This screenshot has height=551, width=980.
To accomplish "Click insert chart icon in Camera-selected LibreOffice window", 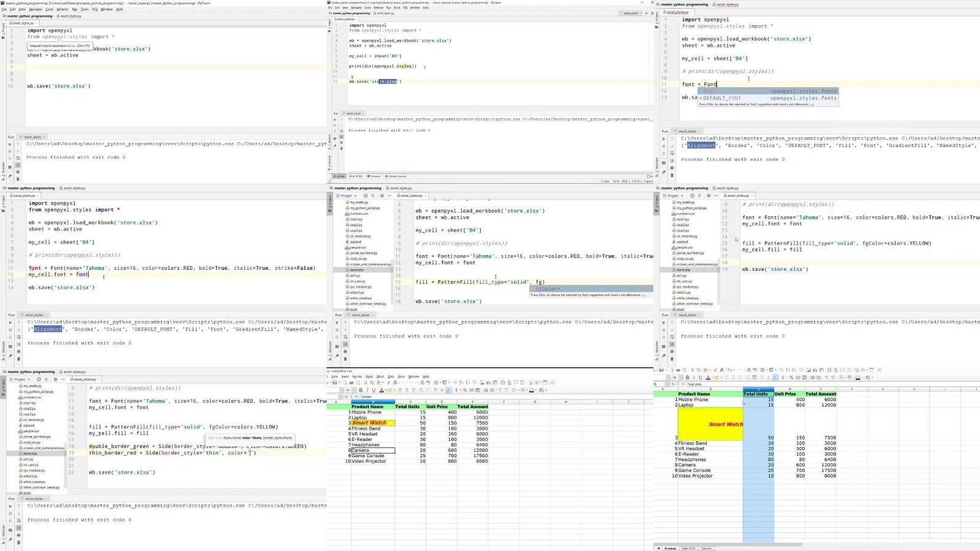I will click(x=488, y=382).
